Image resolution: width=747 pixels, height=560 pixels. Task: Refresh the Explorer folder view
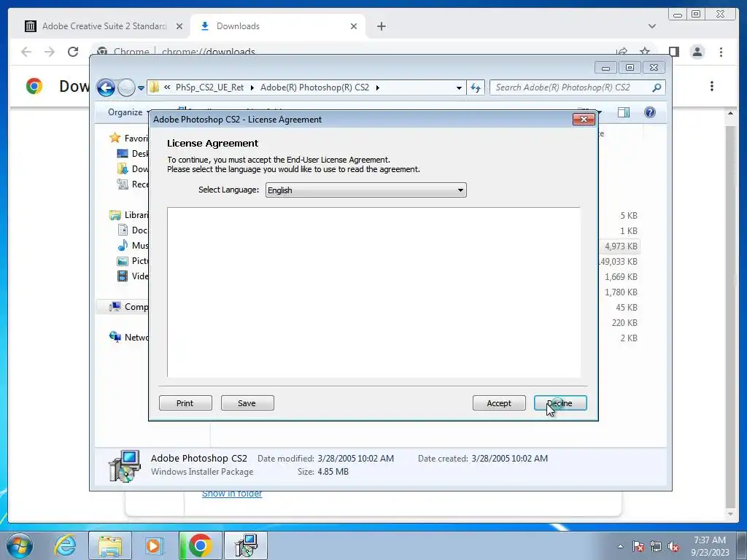(x=476, y=87)
